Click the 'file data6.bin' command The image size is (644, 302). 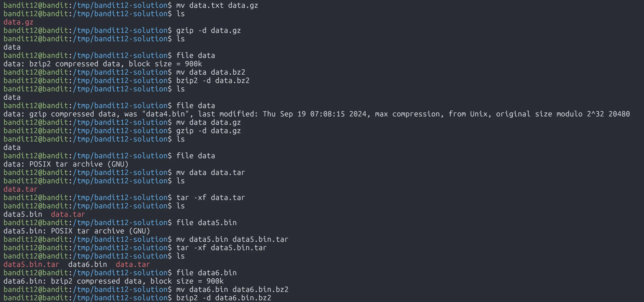206,273
